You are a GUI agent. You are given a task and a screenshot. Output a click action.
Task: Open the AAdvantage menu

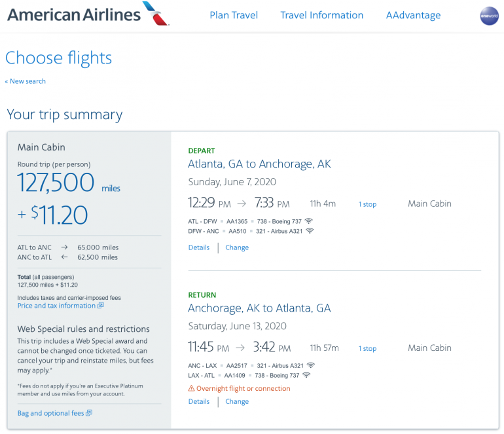tap(413, 15)
